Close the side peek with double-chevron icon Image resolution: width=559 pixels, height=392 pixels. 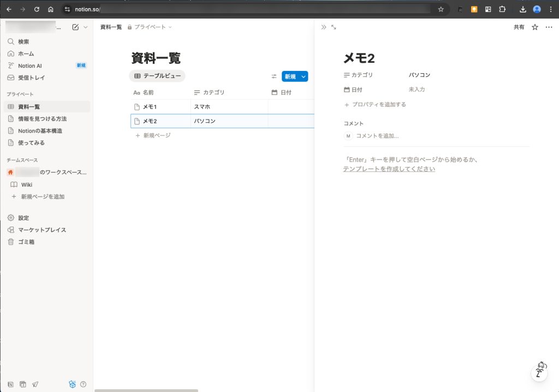click(323, 27)
